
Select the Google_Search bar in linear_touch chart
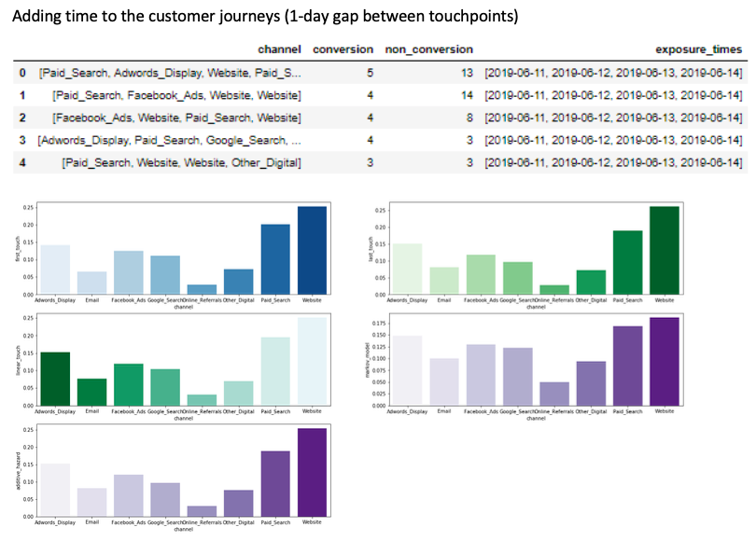tap(164, 387)
